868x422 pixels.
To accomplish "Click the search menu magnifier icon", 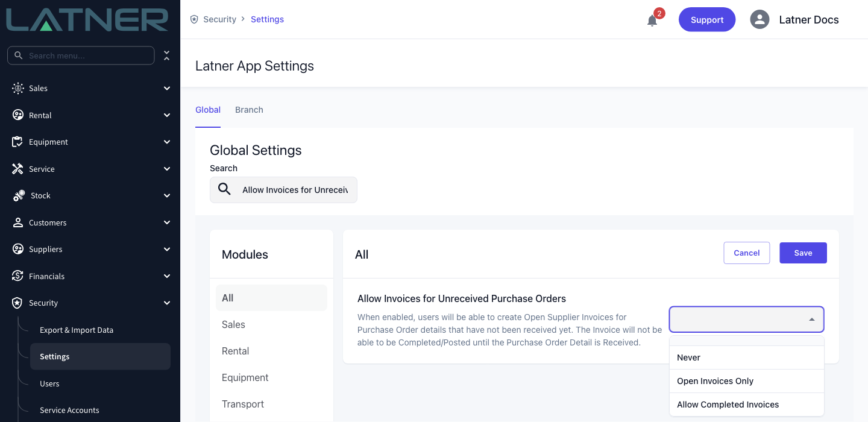I will point(18,55).
